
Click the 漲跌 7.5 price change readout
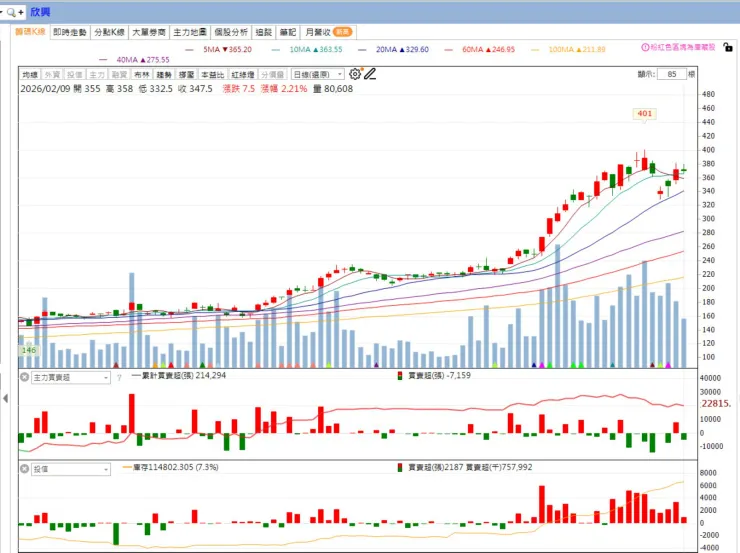239,89
